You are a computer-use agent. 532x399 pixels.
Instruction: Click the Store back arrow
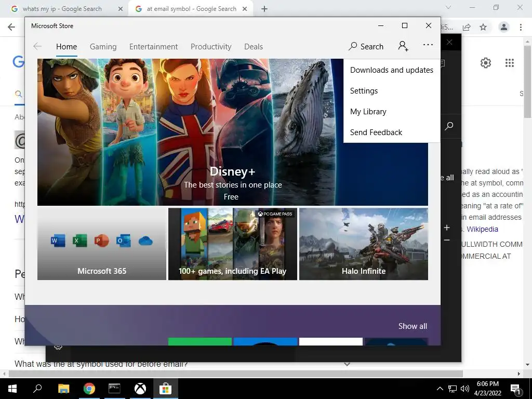point(37,46)
